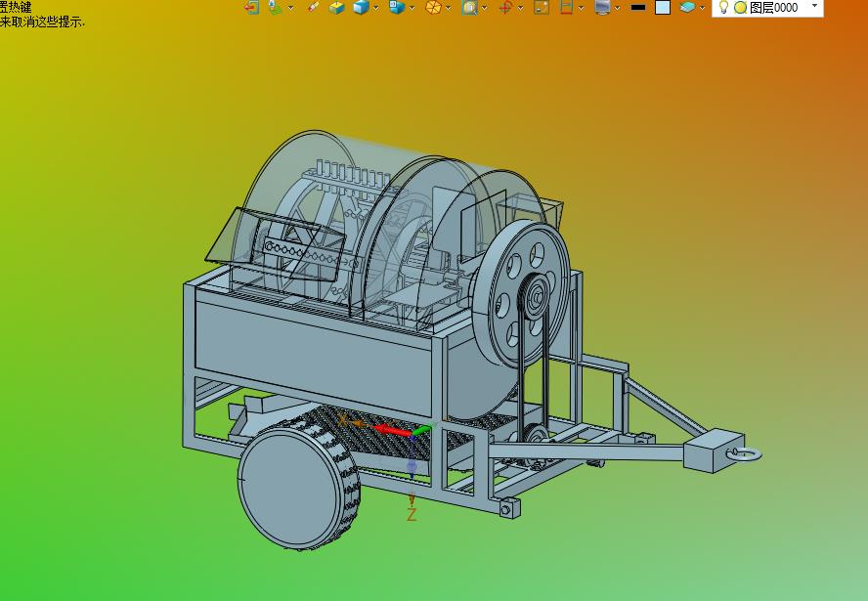Select the treaded rubber tire on model

299,486
